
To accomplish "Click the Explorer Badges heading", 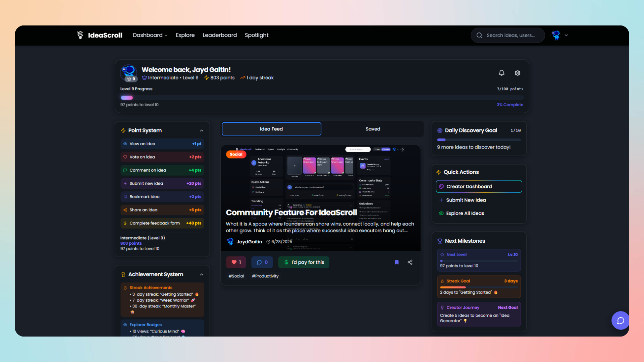I will [146, 324].
